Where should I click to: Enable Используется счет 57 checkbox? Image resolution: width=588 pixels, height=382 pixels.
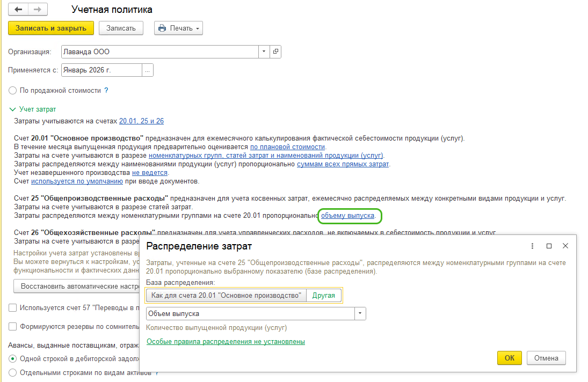[x=12, y=308]
